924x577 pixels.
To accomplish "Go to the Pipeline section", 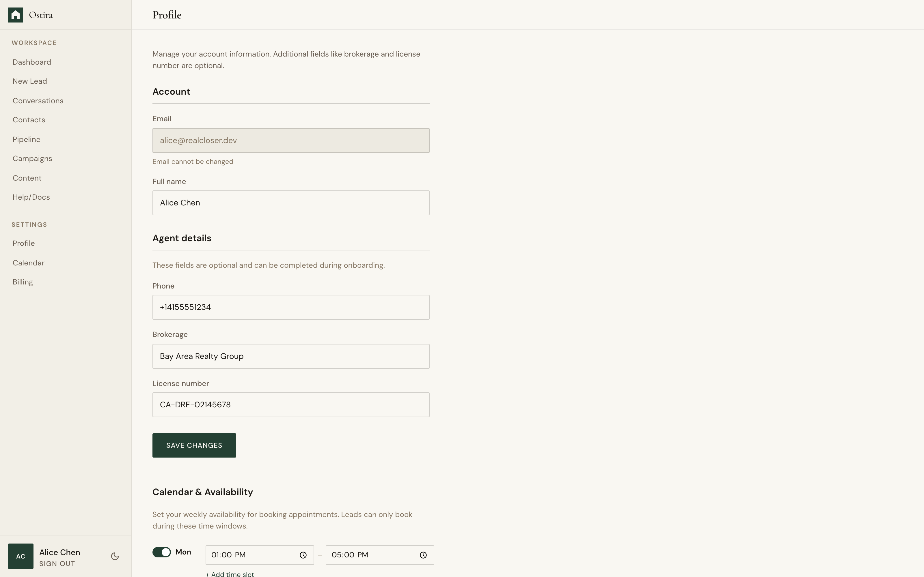I will point(26,139).
